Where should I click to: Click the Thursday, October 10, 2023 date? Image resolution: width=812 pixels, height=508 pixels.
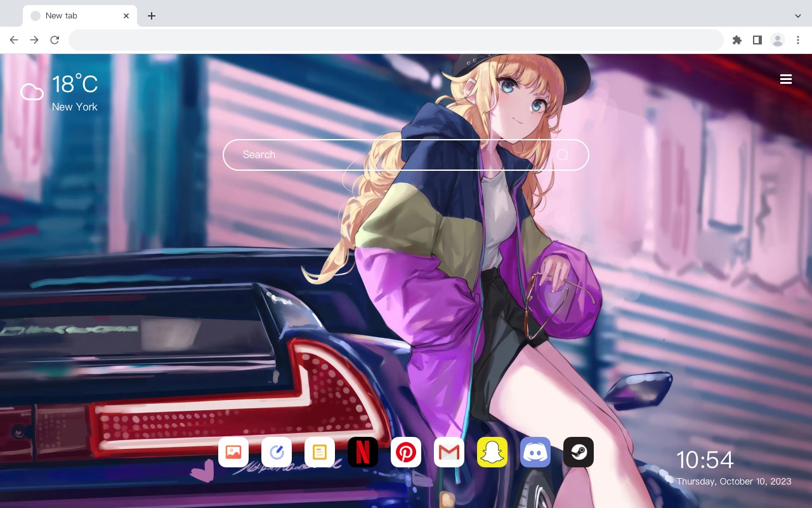734,481
